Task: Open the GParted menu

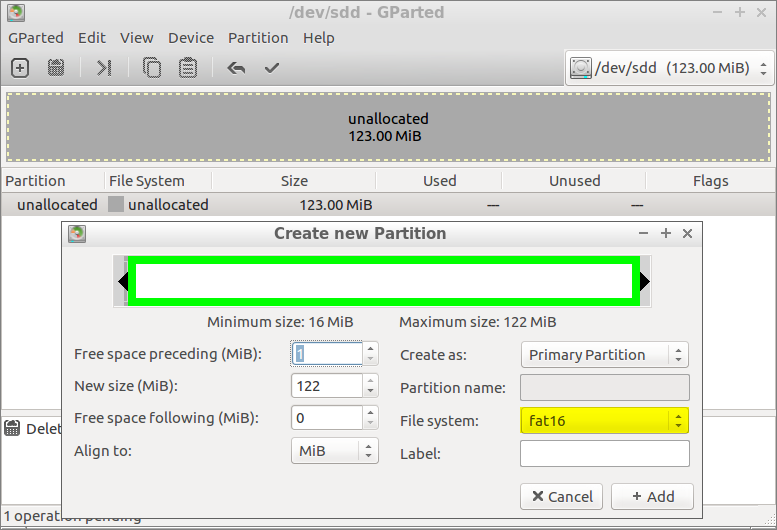Action: pyautogui.click(x=36, y=38)
